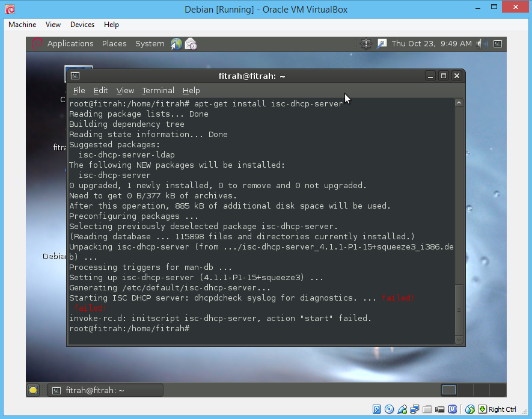Open the GNOME Places menu

(x=114, y=44)
